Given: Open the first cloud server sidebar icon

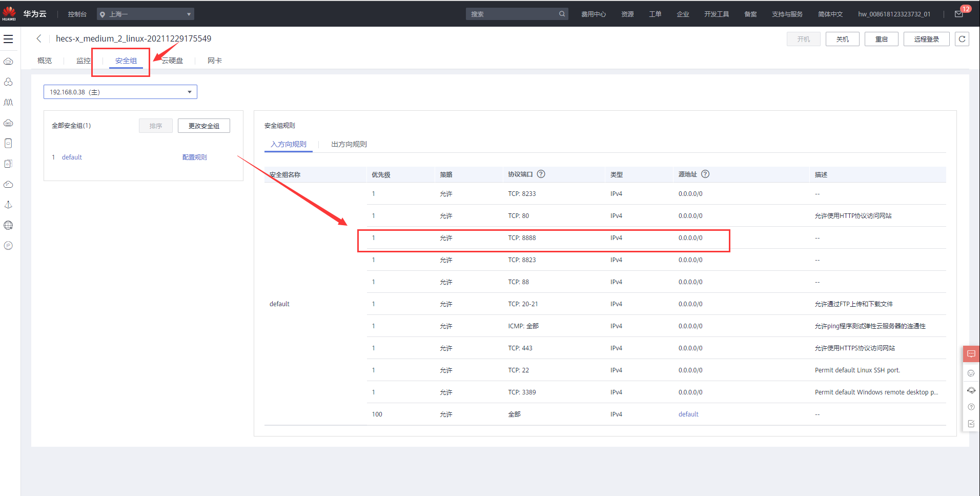Looking at the screenshot, I should (x=8, y=62).
